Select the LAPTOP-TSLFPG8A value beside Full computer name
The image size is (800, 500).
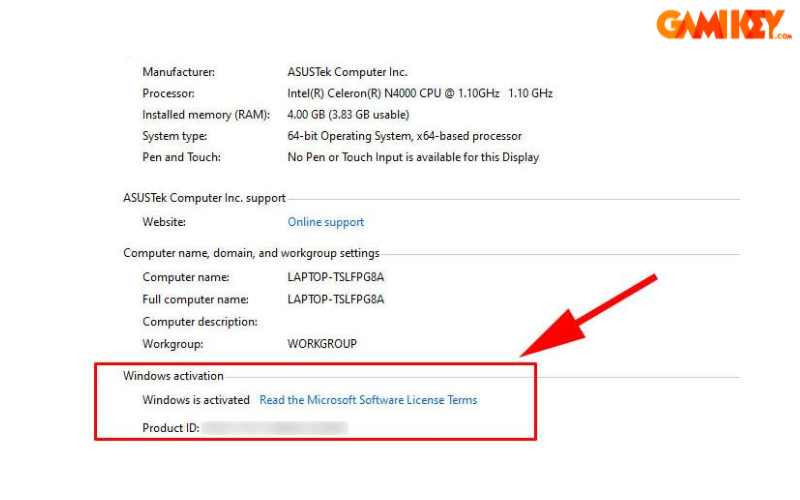coord(336,300)
